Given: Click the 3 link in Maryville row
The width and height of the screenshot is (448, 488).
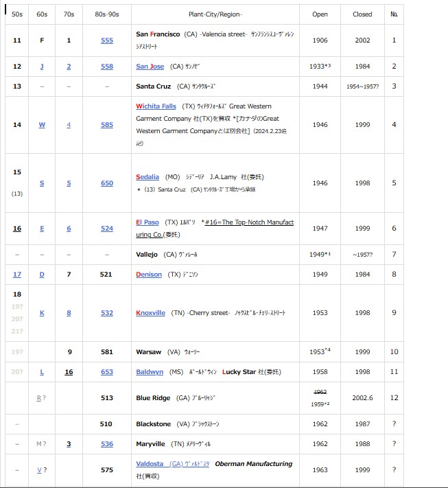Looking at the screenshot, I should pyautogui.click(x=69, y=444).
